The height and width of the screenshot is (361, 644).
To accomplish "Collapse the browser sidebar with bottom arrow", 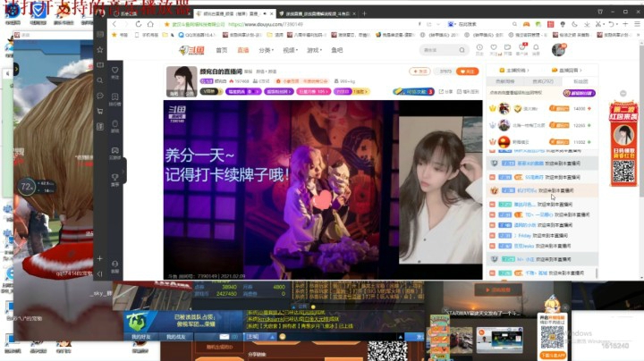I will tap(100, 273).
